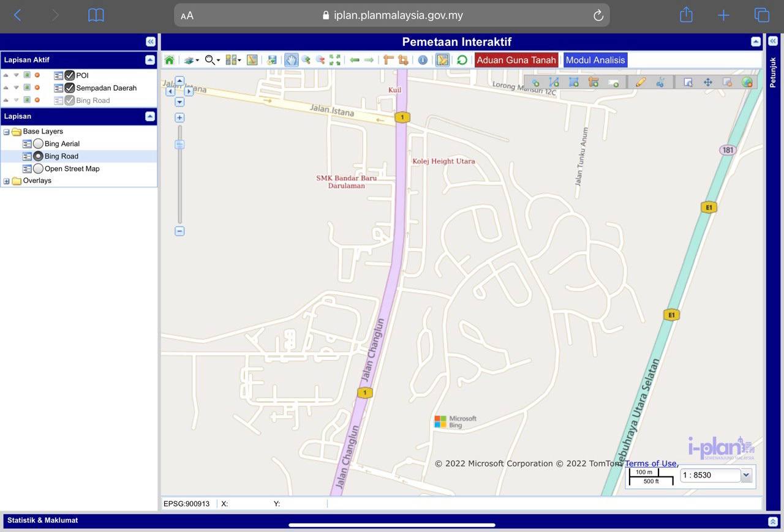Click the measure ruler tool
The height and width of the screenshot is (532, 784).
click(x=388, y=60)
